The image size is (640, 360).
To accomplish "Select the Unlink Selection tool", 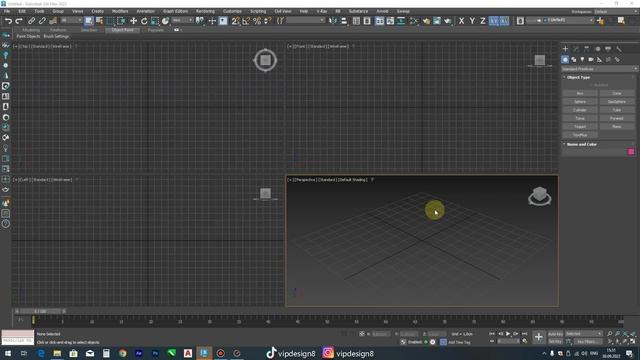I will click(42, 21).
